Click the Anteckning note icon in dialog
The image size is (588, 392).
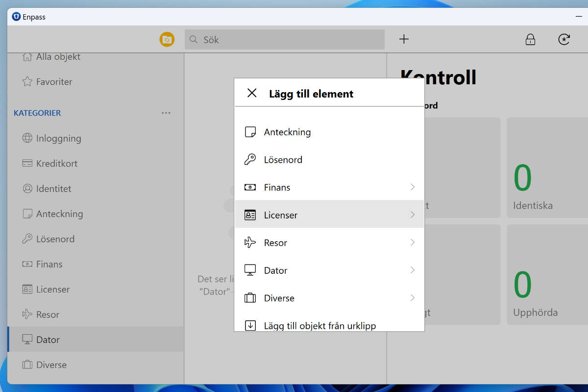pos(250,132)
